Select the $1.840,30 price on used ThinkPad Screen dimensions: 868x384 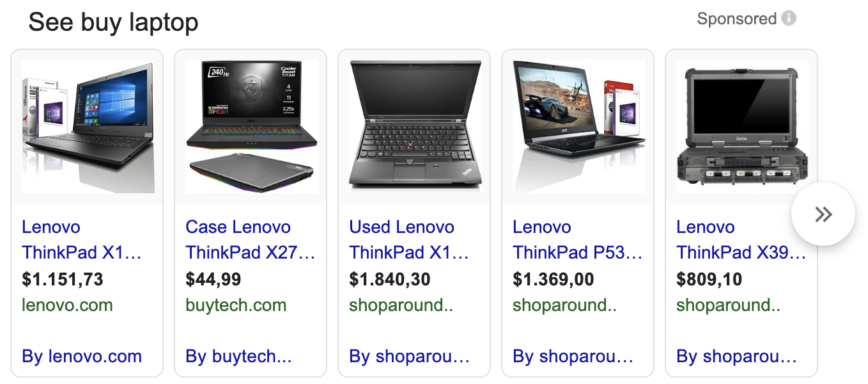coord(390,280)
